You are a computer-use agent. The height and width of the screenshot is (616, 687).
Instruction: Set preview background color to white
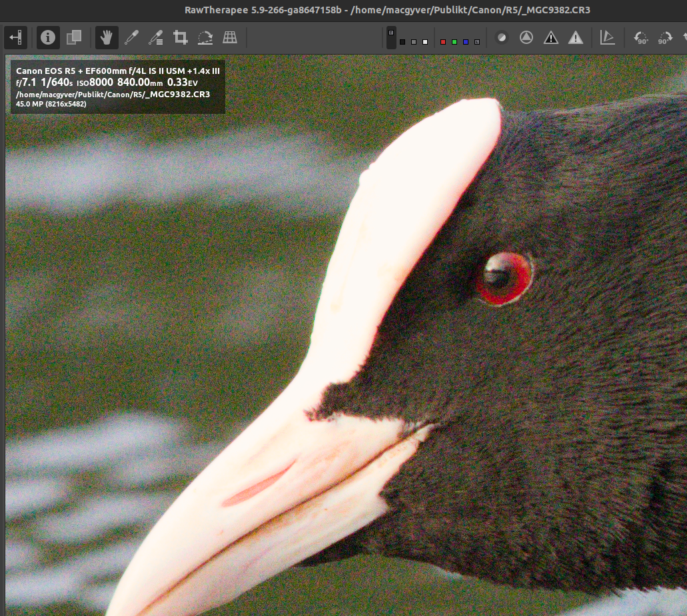425,42
